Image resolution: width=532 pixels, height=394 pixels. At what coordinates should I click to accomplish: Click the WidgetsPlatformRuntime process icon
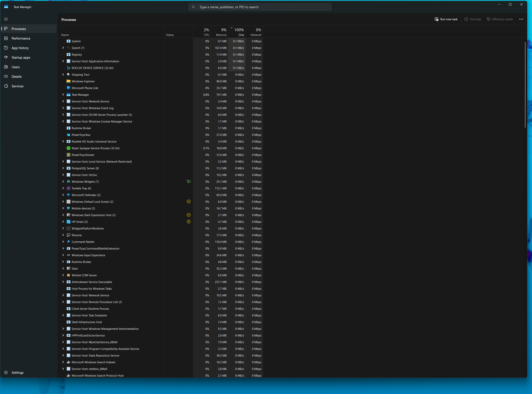pos(68,228)
